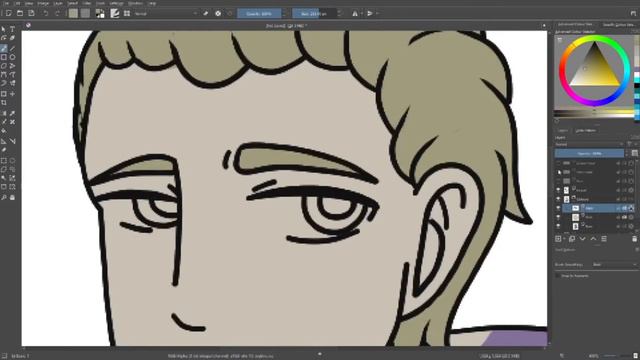Viewport: 640px width, 360px height.
Task: Move the selected layer up
Action: [x=593, y=239]
